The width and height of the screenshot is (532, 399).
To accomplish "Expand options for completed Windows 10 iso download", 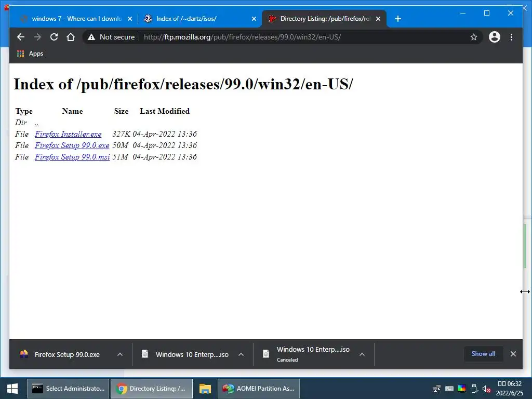I will click(241, 354).
